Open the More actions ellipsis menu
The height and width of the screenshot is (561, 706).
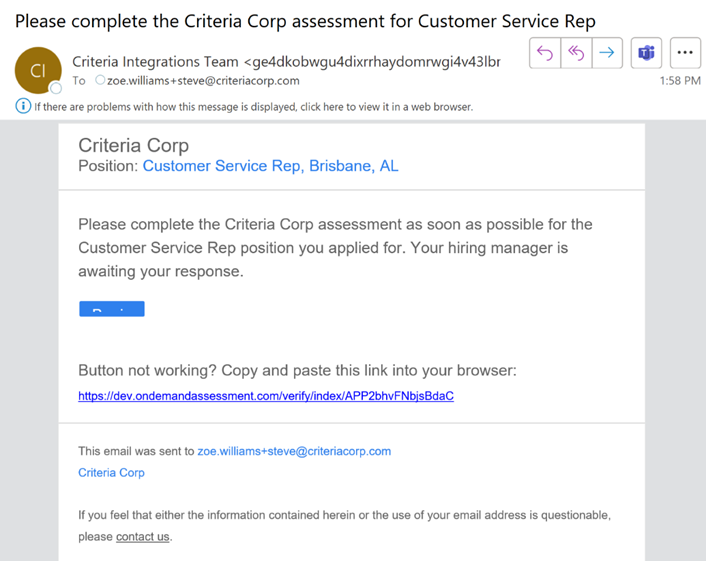(x=685, y=53)
